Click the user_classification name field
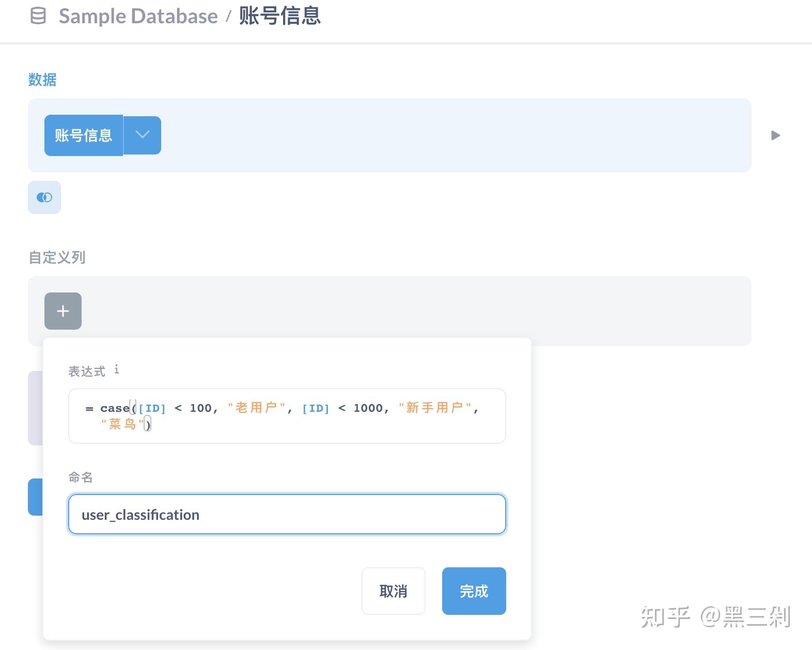Viewport: 812px width, 650px height. [287, 515]
